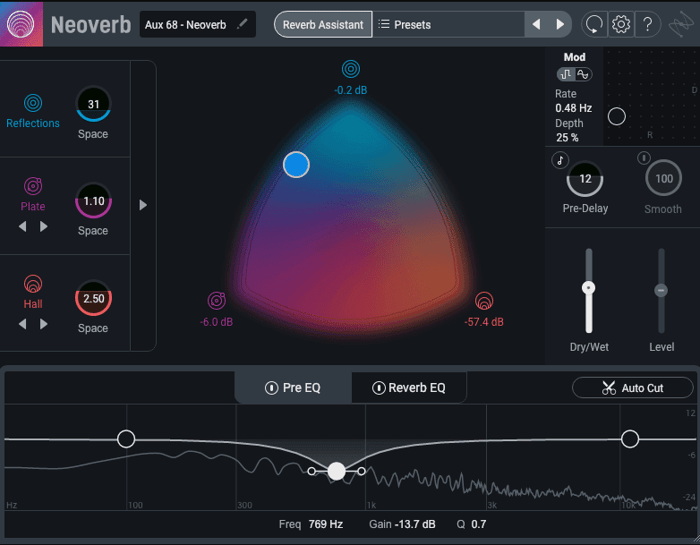Expand advanced engine panel arrow

pyautogui.click(x=143, y=205)
